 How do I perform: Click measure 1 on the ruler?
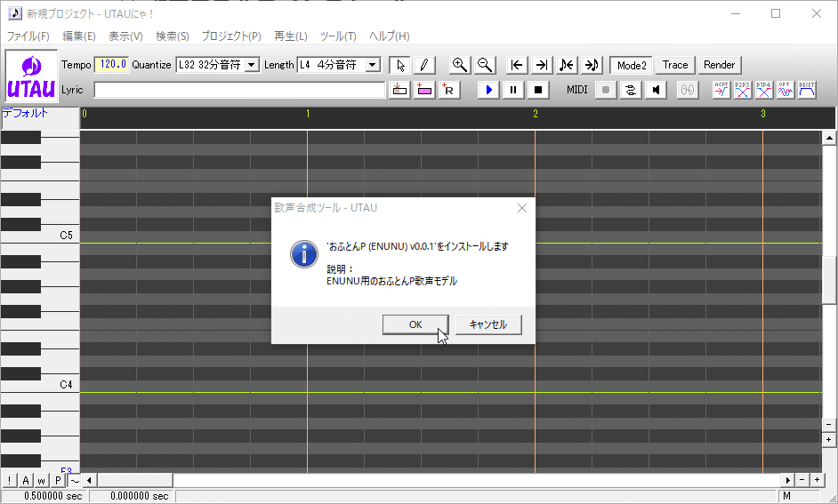(308, 114)
